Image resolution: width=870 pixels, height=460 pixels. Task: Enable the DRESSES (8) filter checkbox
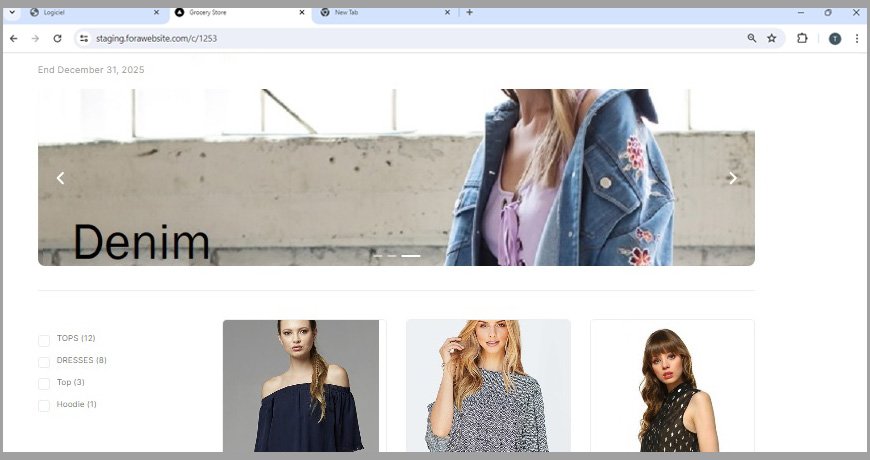(44, 362)
